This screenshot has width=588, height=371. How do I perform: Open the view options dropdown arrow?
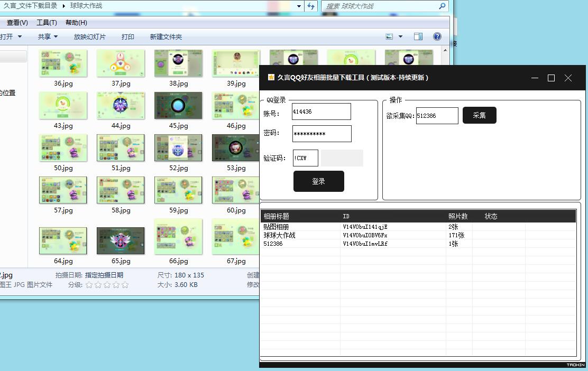(x=400, y=36)
